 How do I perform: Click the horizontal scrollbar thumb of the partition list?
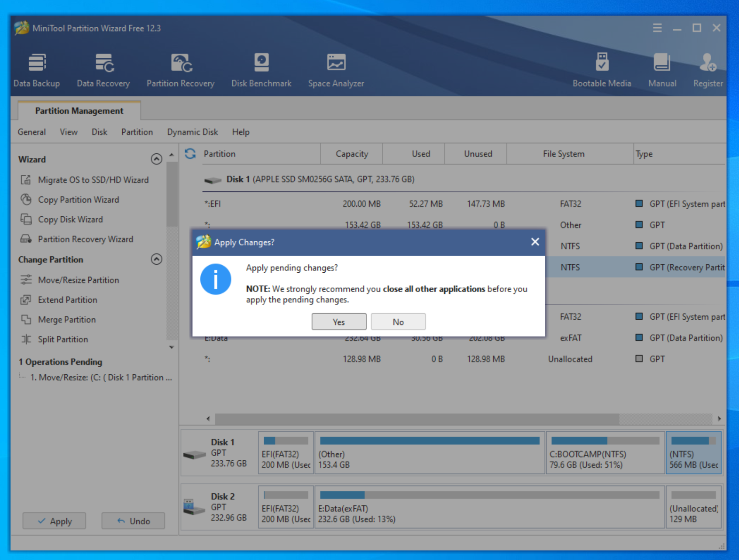tap(417, 418)
